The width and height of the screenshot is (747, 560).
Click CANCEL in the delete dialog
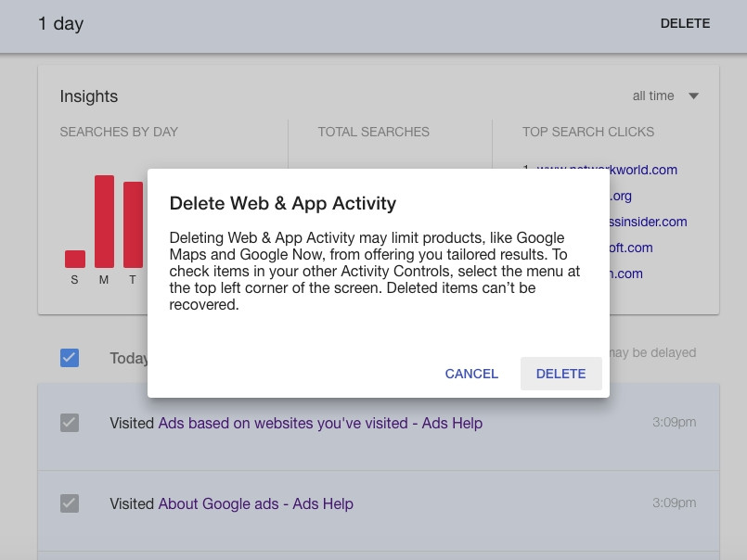point(471,374)
